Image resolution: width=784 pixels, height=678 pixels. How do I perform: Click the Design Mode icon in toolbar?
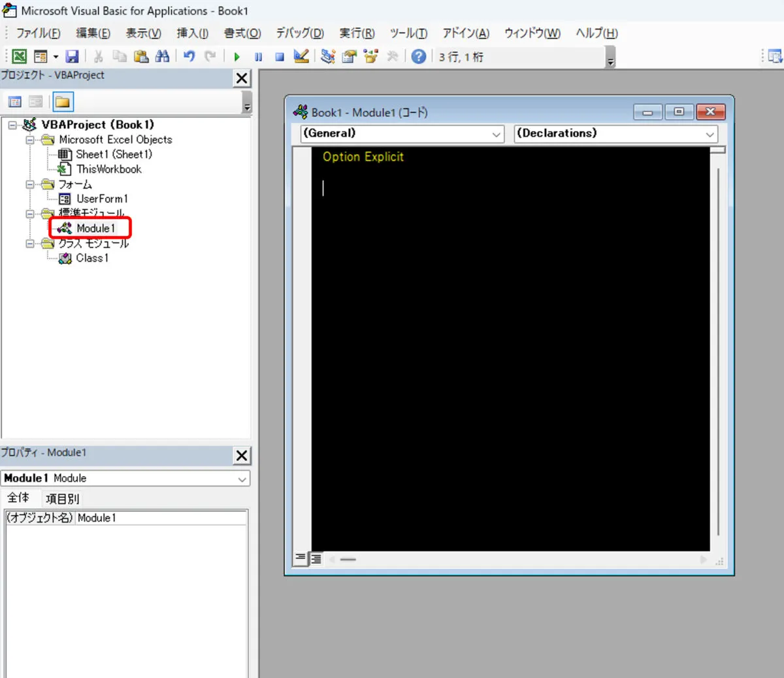(301, 57)
